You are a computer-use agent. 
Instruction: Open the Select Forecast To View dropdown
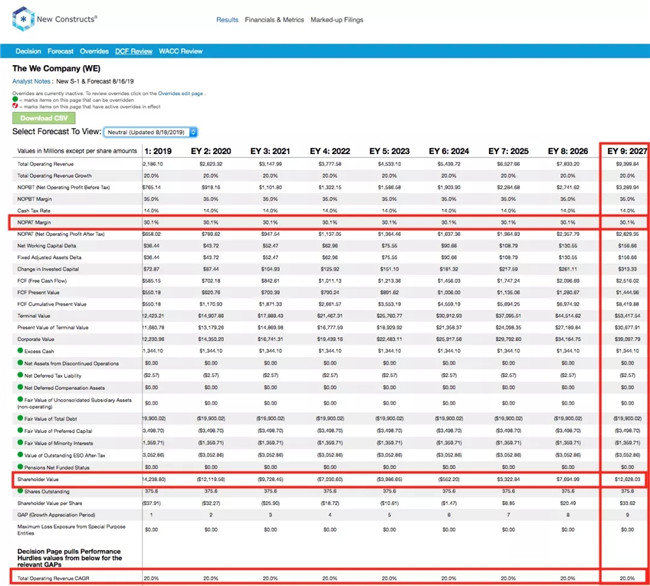click(150, 132)
